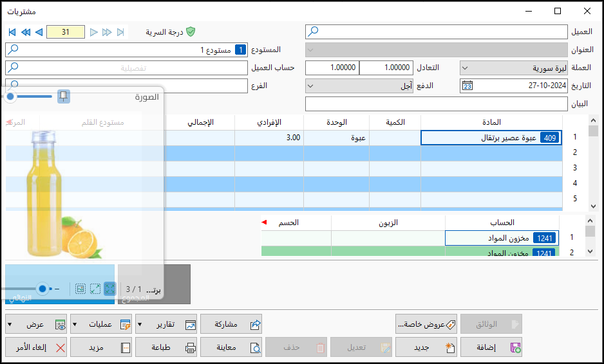
Task: Click the مشاركة share button
Action: coord(231,324)
